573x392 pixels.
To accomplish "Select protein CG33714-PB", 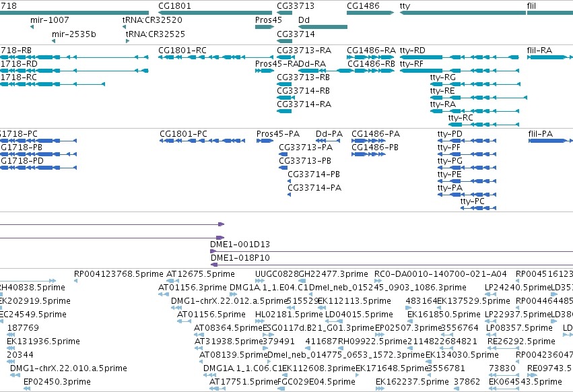I will coord(289,181).
